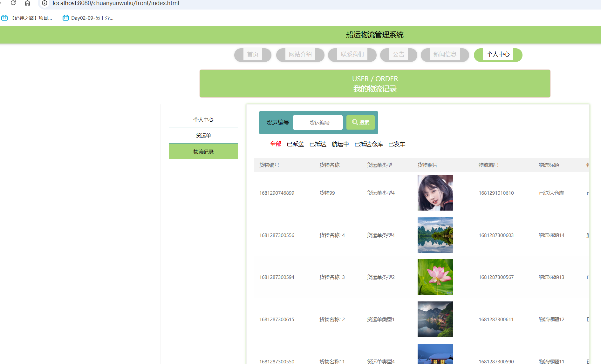This screenshot has width=601, height=364.
Task: Click cargo name 货物名称14
Action: (332, 235)
